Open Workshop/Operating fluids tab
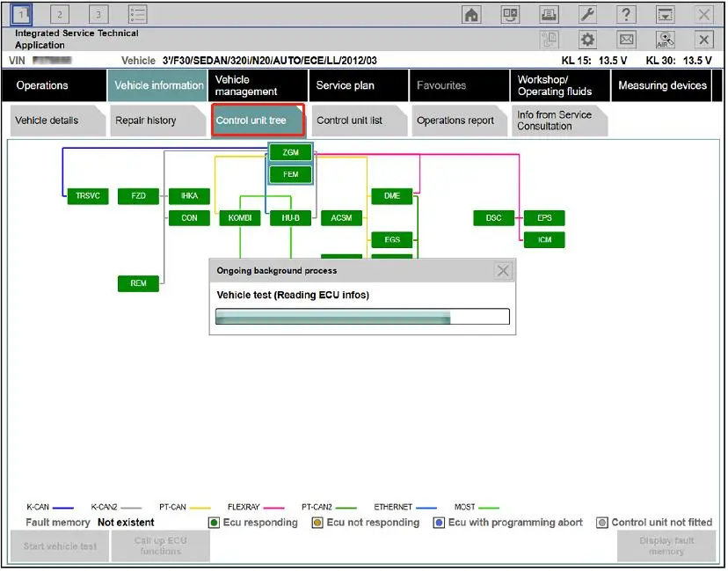 (560, 85)
